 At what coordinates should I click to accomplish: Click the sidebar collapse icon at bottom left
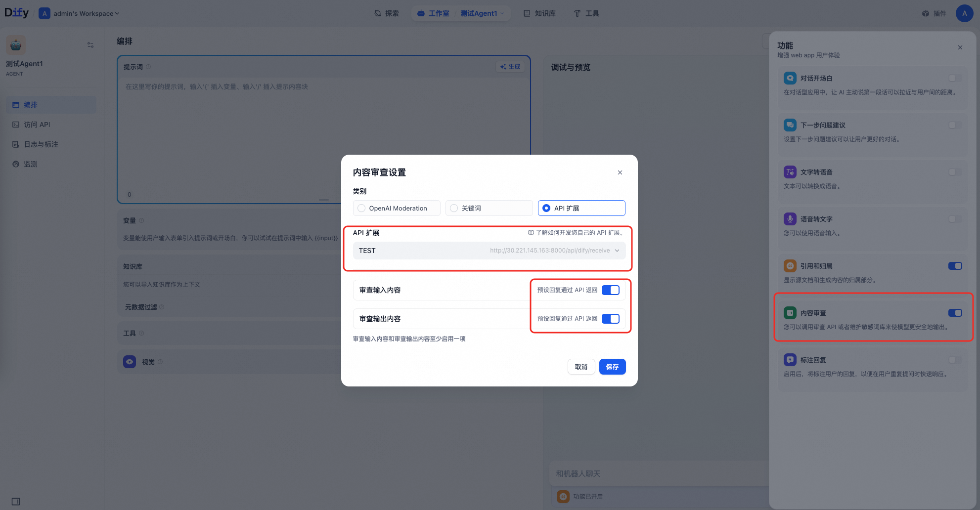click(x=16, y=502)
